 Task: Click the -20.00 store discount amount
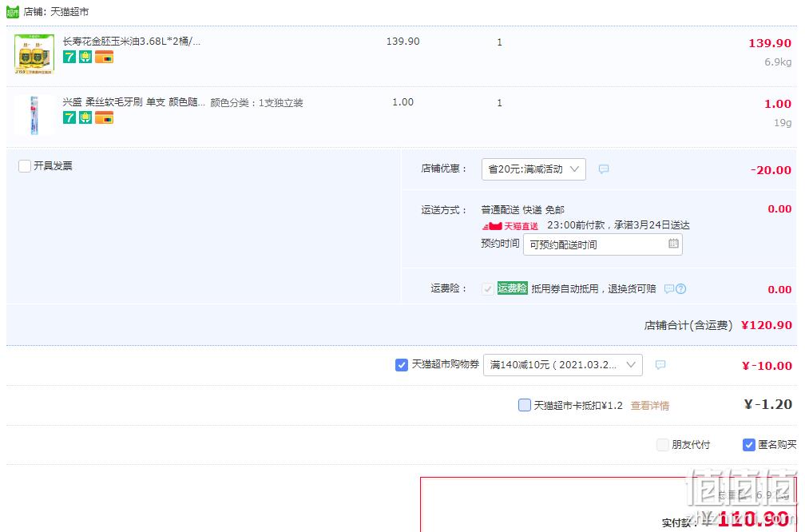pyautogui.click(x=771, y=170)
